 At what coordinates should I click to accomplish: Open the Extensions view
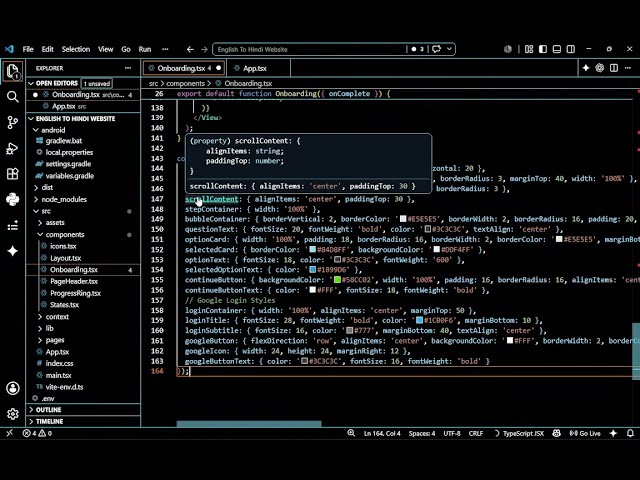[x=13, y=174]
